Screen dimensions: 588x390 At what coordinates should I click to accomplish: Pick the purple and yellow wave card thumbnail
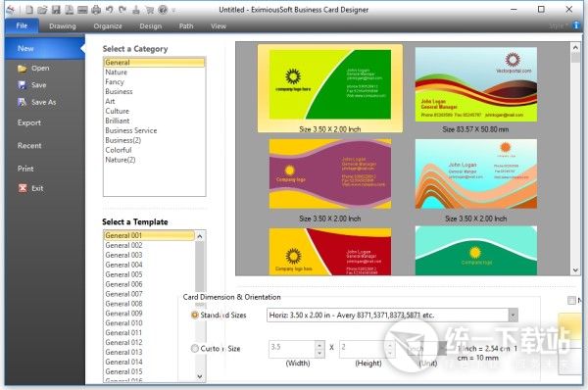coord(330,173)
